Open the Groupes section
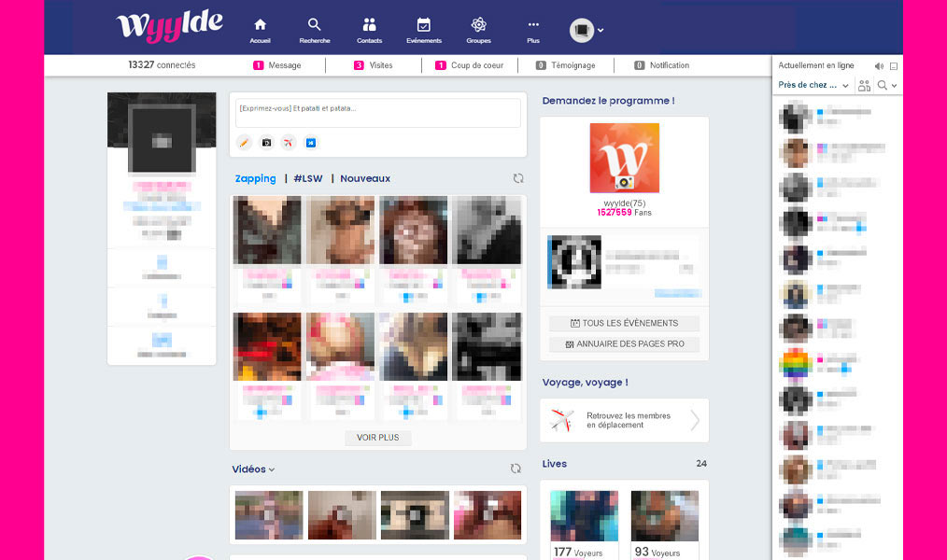Viewport: 947px width, 560px height. [478, 29]
